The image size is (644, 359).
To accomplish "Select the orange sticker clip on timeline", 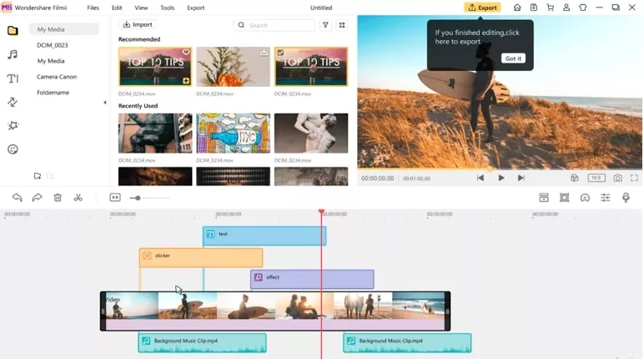I will tap(201, 257).
